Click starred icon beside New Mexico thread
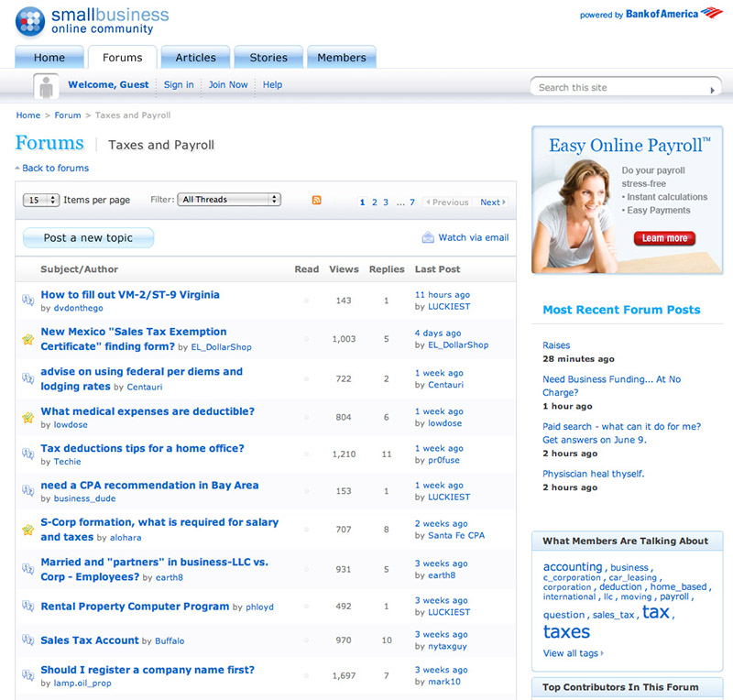 [x=28, y=339]
